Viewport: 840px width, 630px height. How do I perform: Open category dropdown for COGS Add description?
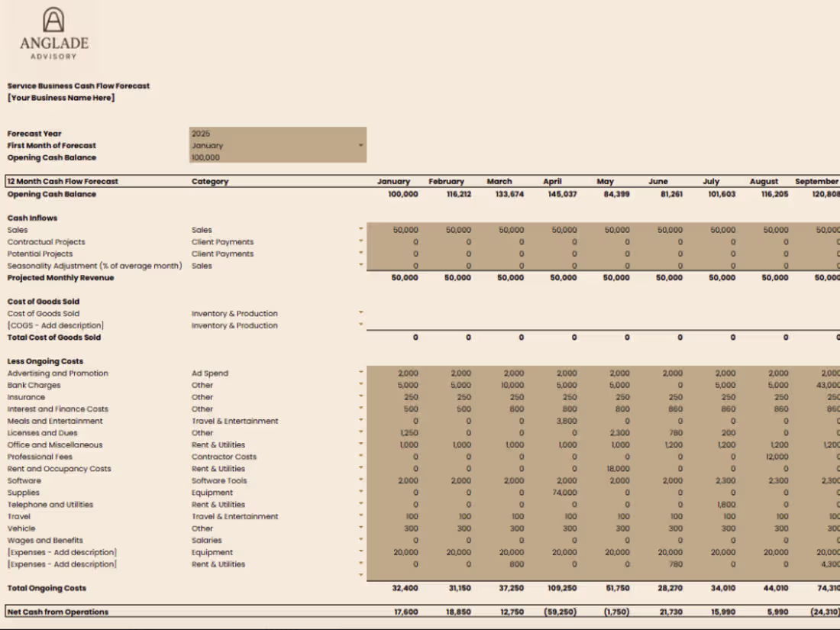(361, 324)
